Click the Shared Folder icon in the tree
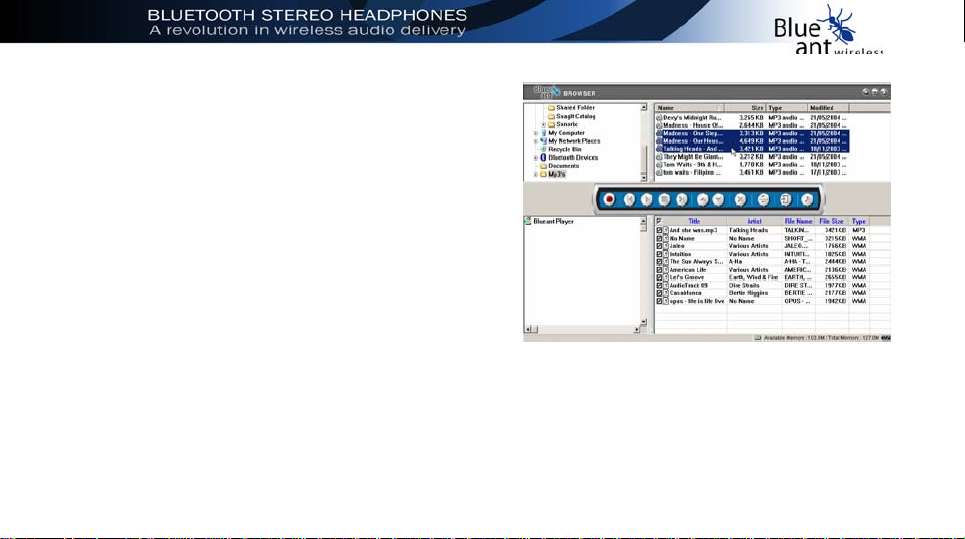 551,108
